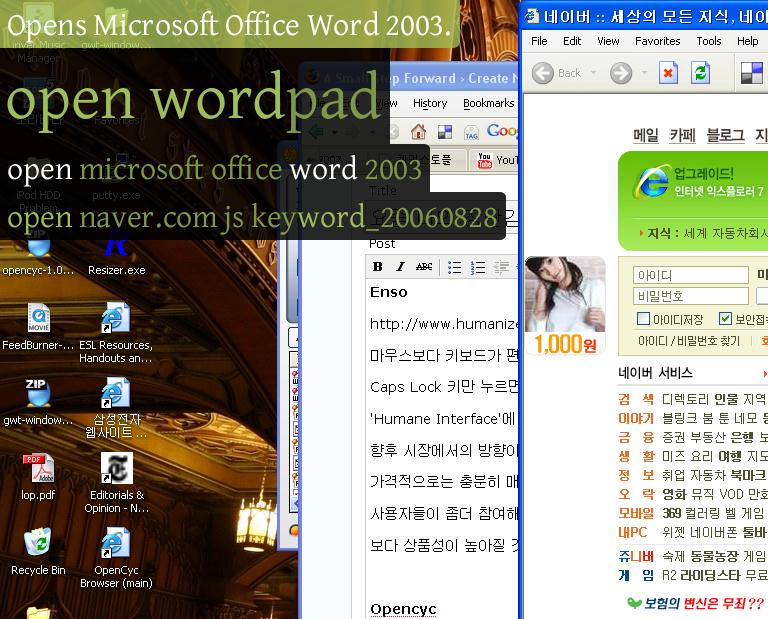Viewport: 768px width, 619px height.
Task: Apply strikethrough (ABC) in post editor
Action: [424, 266]
